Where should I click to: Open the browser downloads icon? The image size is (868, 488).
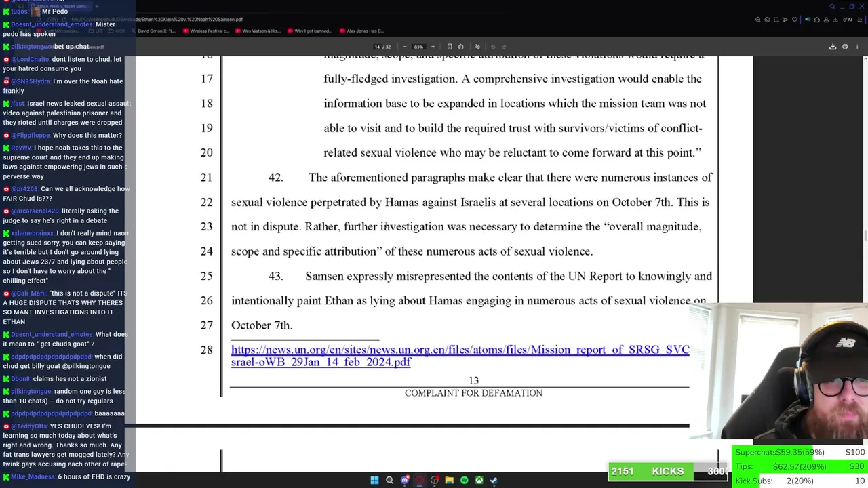(835, 20)
